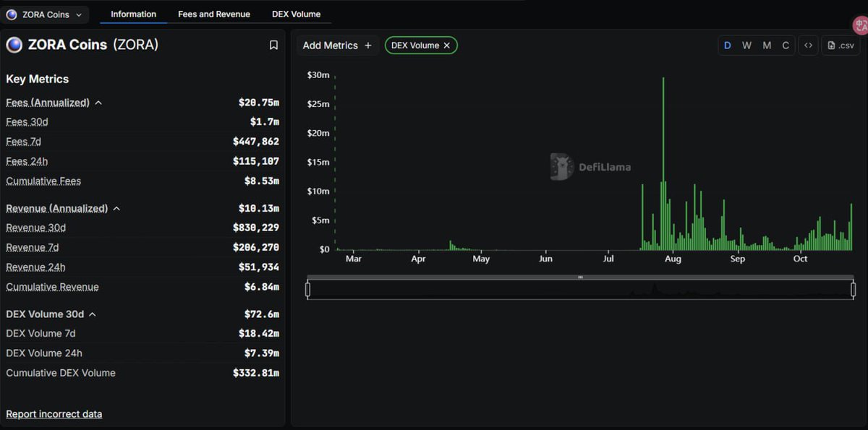Click the Cumulative Revenue label
This screenshot has width=868, height=430.
tap(52, 287)
